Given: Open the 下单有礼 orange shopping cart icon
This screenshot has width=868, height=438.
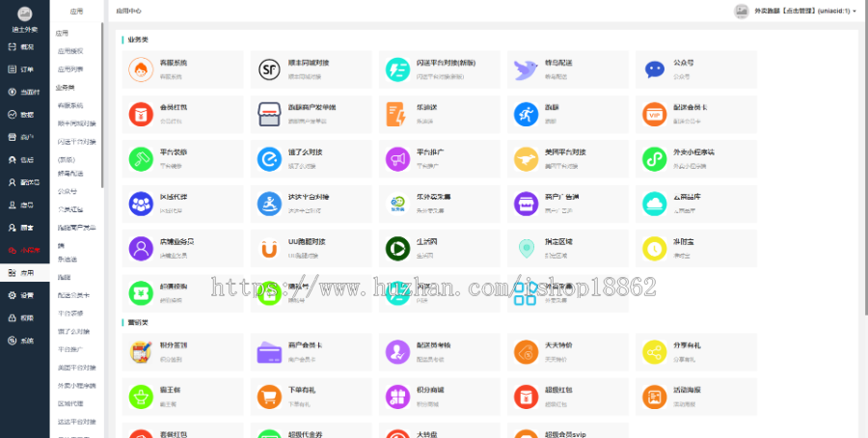Looking at the screenshot, I should [x=270, y=397].
